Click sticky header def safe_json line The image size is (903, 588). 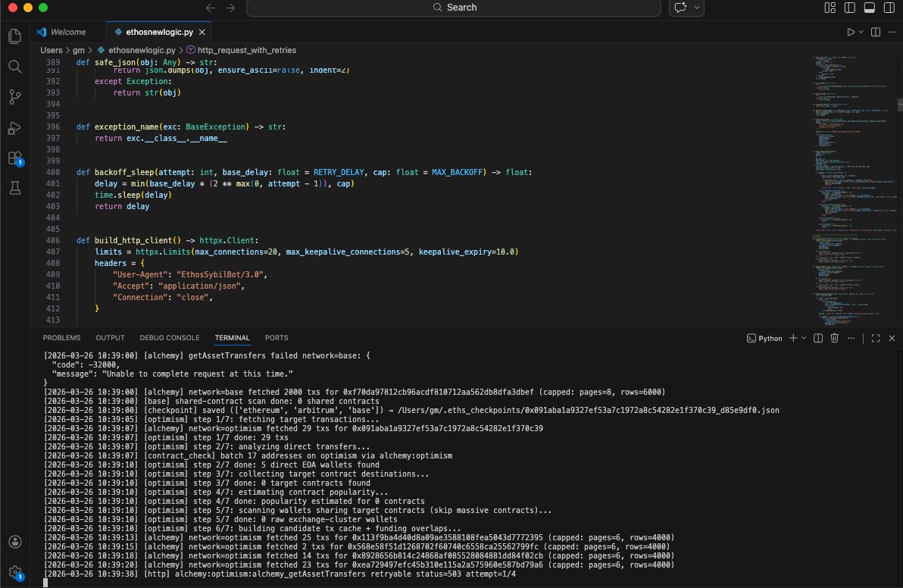[146, 62]
